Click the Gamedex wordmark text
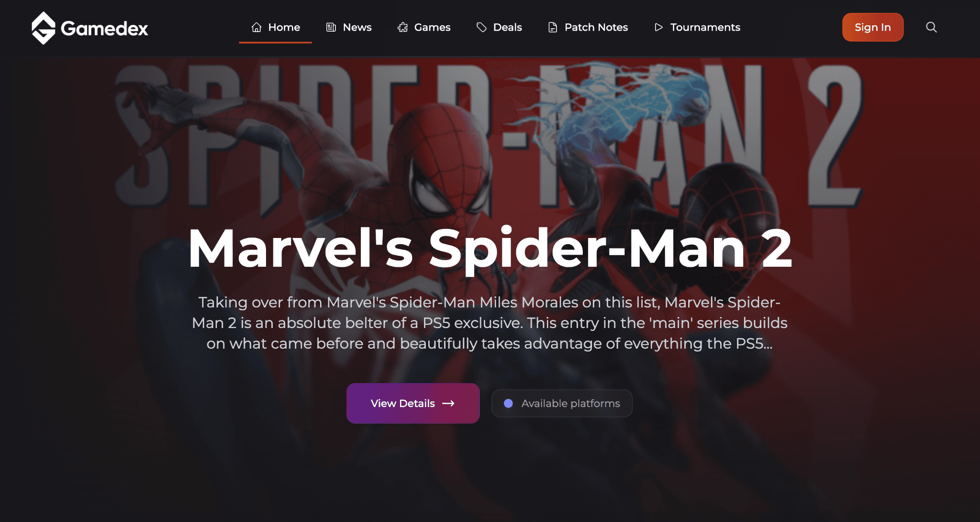980x522 pixels. tap(104, 29)
